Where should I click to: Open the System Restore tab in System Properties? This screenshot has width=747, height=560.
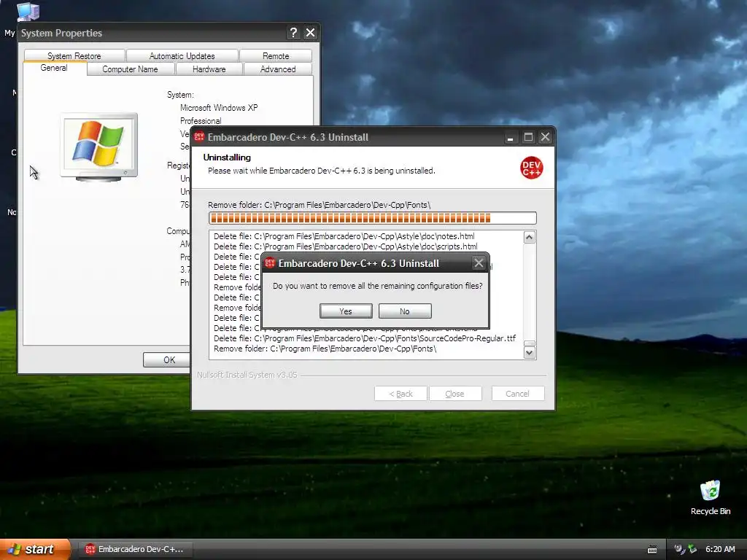coord(74,55)
